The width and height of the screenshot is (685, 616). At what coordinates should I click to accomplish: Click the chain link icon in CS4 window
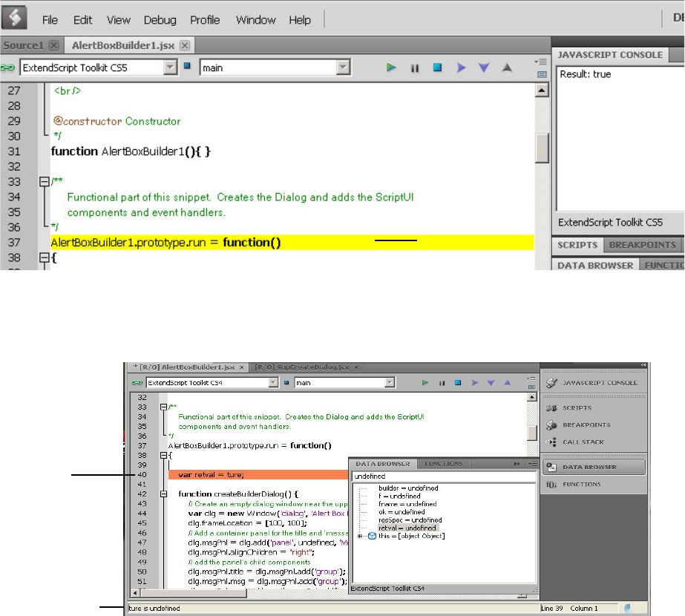pos(137,383)
